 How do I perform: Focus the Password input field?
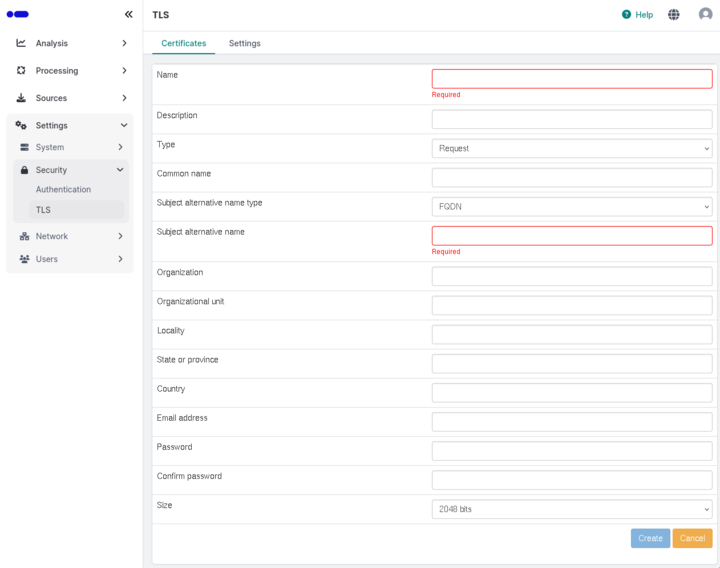pyautogui.click(x=572, y=451)
